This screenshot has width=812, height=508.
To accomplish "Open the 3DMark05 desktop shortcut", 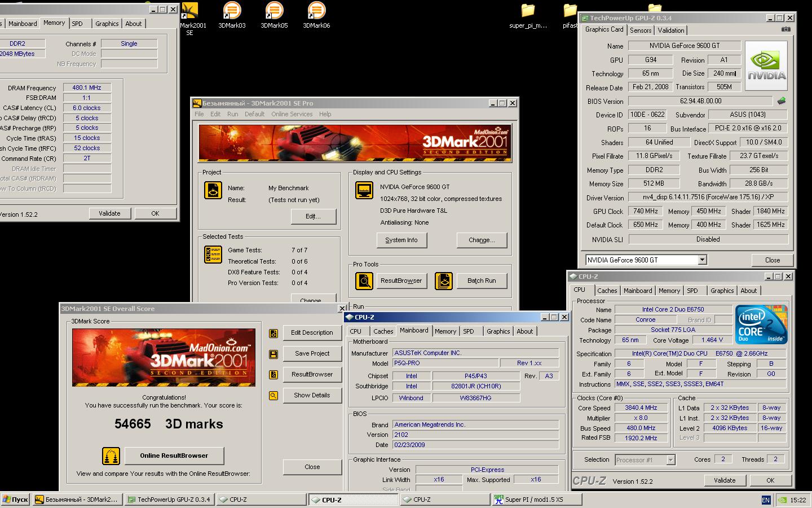I will point(274,15).
